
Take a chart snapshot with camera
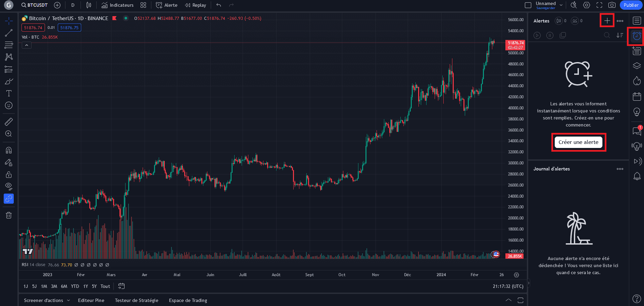pos(612,5)
